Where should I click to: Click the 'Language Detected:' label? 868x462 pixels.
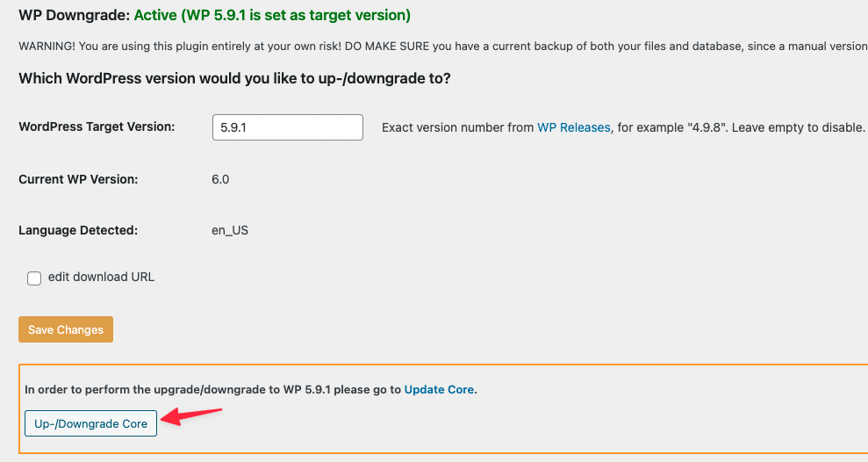click(x=78, y=230)
